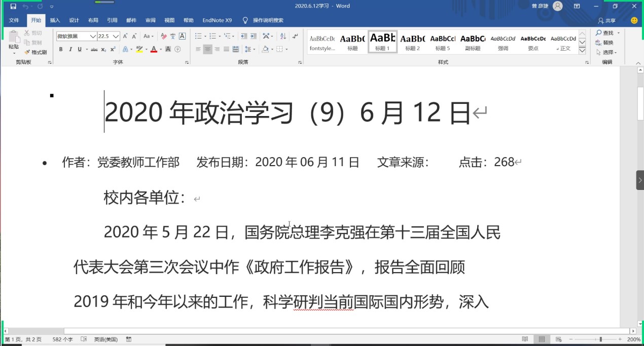Open the font name dropdown (微软雅黑)
The height and width of the screenshot is (346, 644).
(x=93, y=36)
